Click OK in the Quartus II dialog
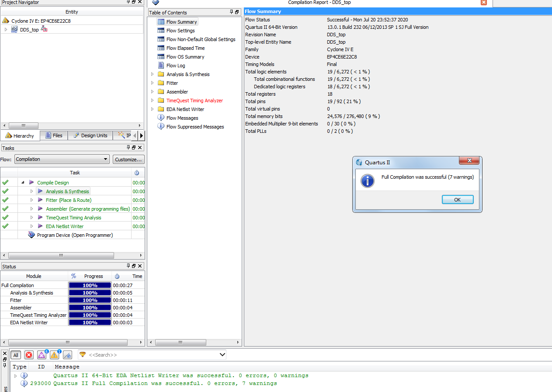Image resolution: width=552 pixels, height=392 pixels. tap(457, 200)
